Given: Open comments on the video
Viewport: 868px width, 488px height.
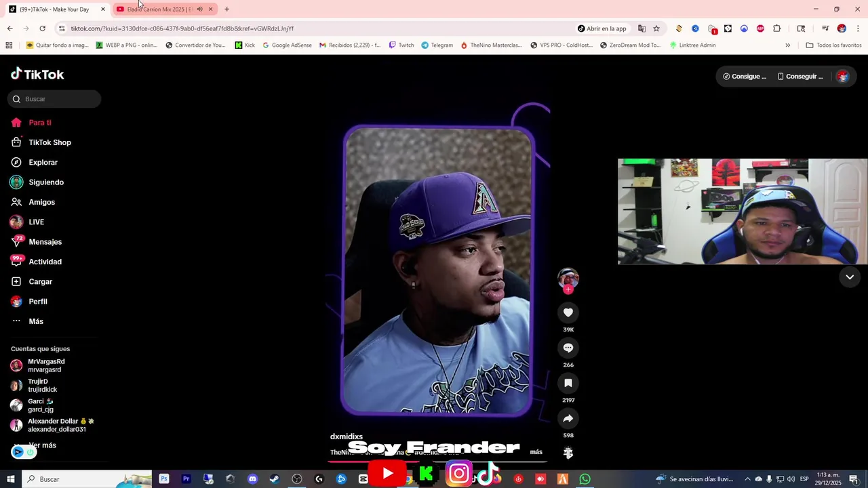Looking at the screenshot, I should (x=568, y=348).
